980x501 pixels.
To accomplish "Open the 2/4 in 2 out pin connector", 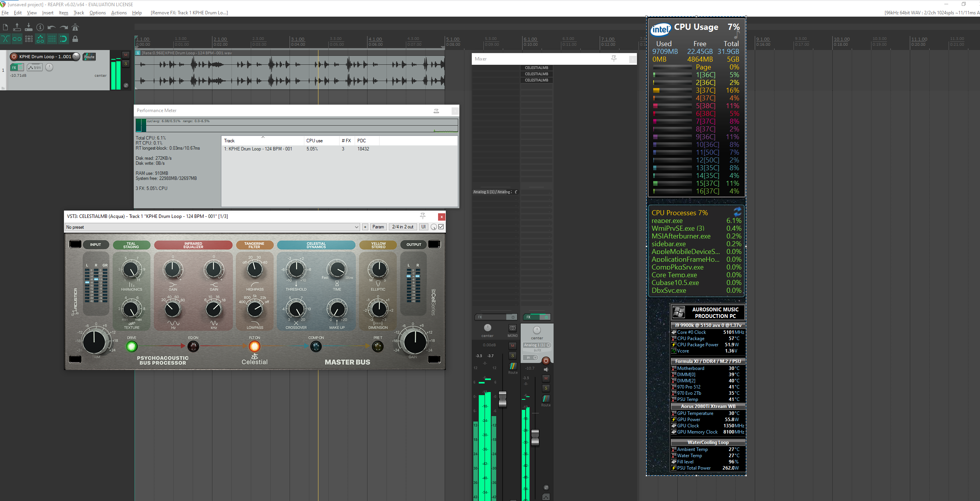I will click(403, 227).
